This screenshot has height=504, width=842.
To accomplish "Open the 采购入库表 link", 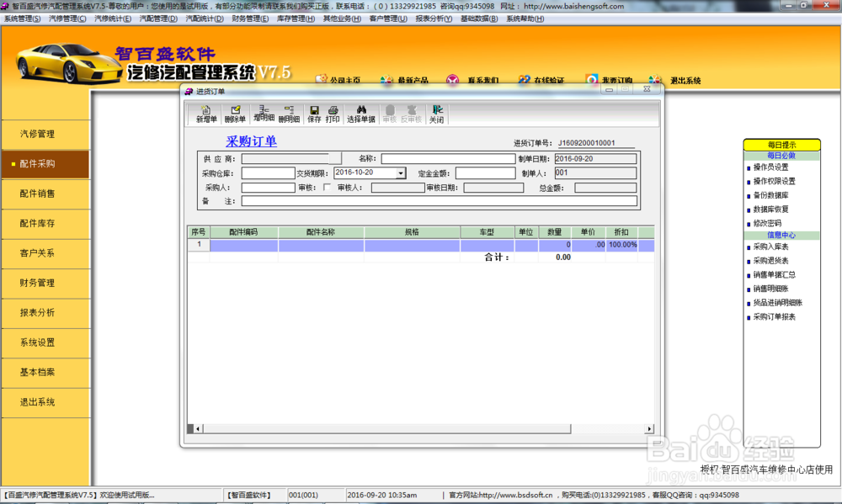I will coord(770,247).
